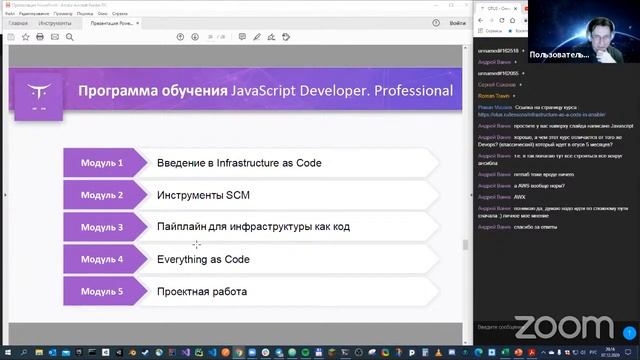This screenshot has height=360, width=640.
Task: Open Microsoft Edge from the taskbar
Action: tap(478, 352)
